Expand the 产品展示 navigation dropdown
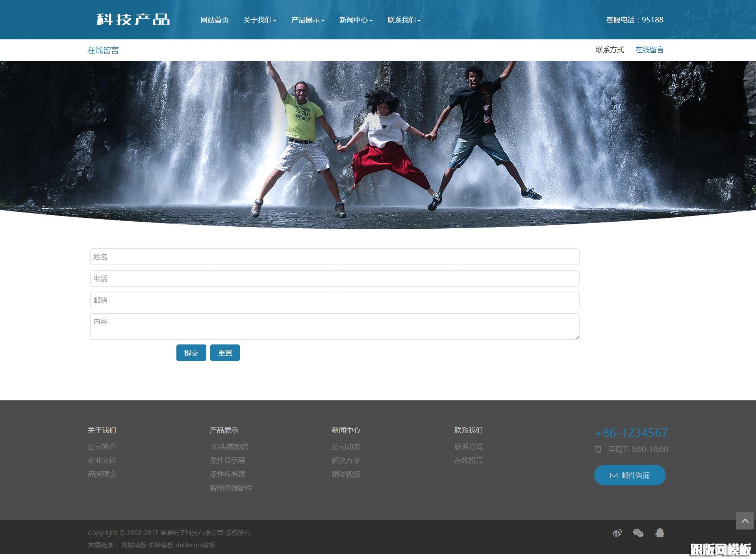The width and height of the screenshot is (756, 559). [308, 20]
